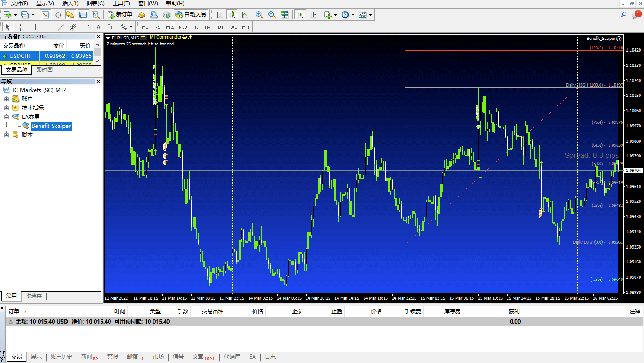Open the 插入 menu
This screenshot has width=644, height=363.
click(x=71, y=4)
